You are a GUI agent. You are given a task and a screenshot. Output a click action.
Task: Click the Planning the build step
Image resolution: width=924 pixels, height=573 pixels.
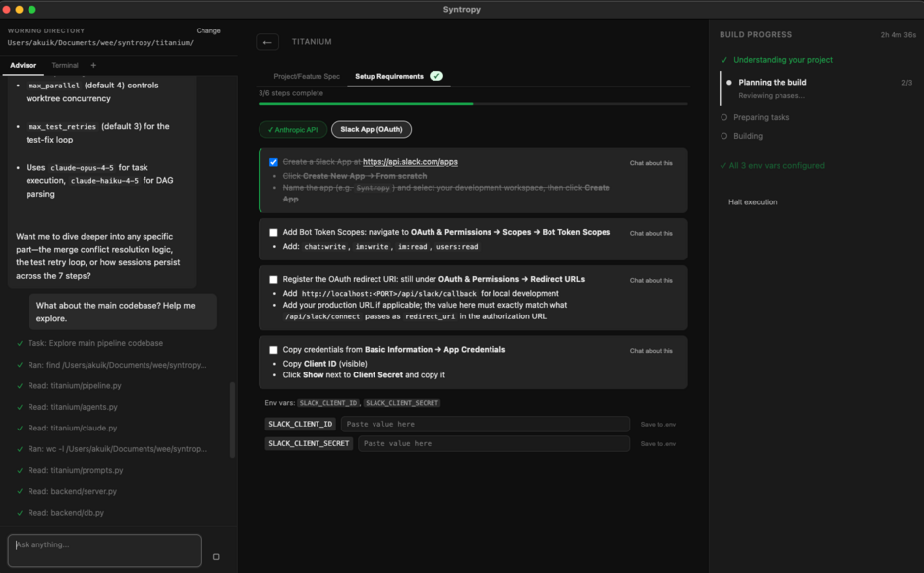[x=772, y=82]
